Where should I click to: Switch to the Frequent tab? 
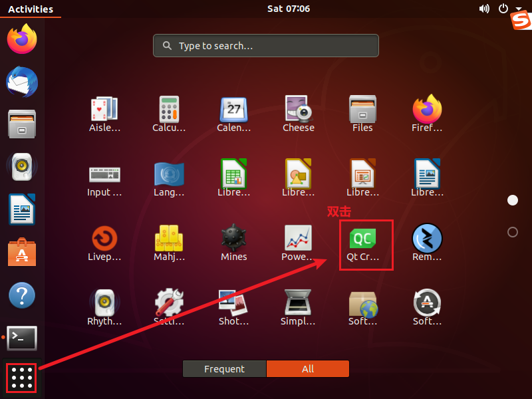point(224,369)
